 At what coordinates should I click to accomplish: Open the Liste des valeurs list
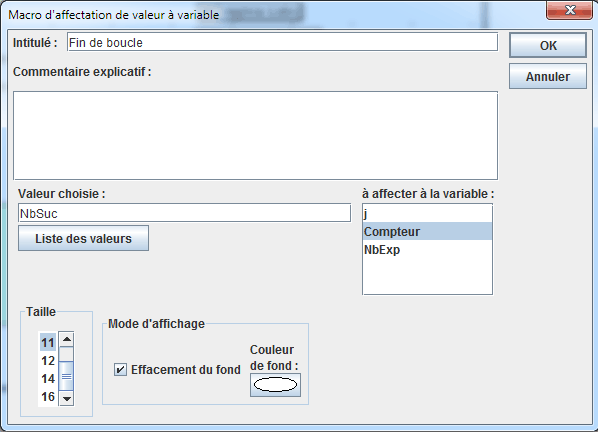tap(84, 238)
